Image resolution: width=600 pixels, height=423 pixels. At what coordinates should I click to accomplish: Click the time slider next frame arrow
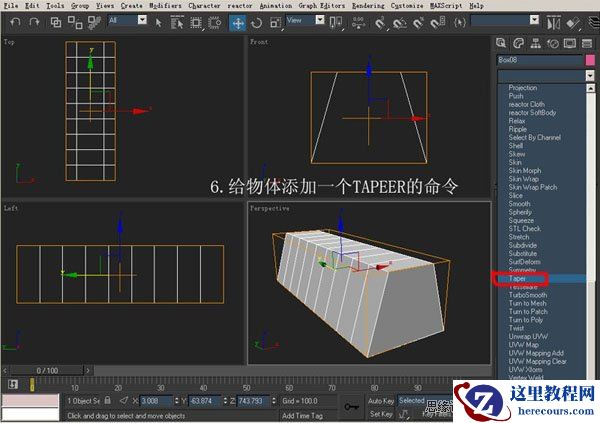pos(88,370)
